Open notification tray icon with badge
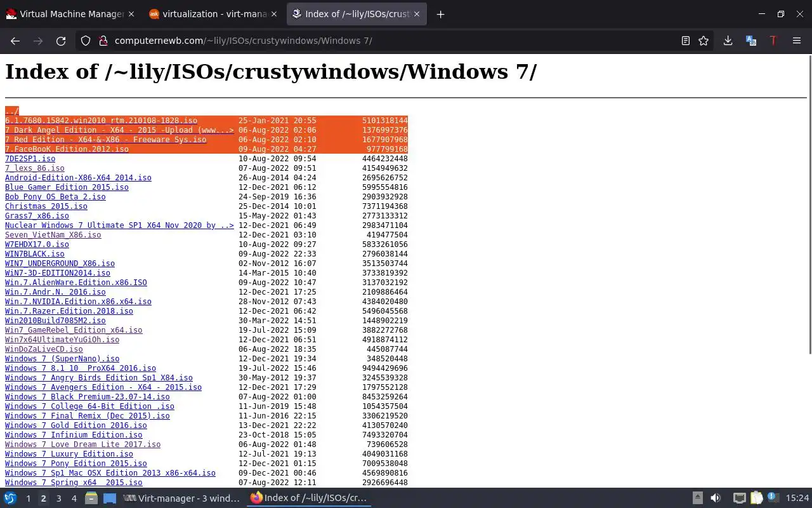The image size is (812, 508). [x=773, y=498]
